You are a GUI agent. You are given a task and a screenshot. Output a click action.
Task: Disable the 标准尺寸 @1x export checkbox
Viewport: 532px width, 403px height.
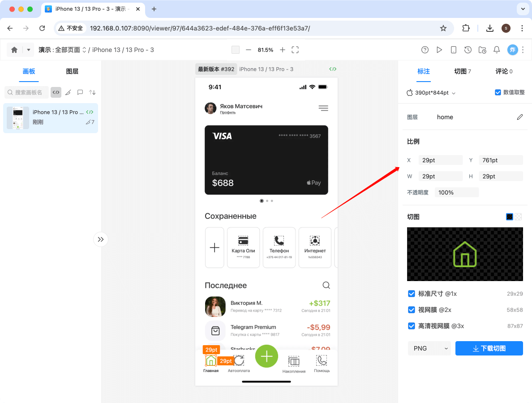click(x=412, y=294)
